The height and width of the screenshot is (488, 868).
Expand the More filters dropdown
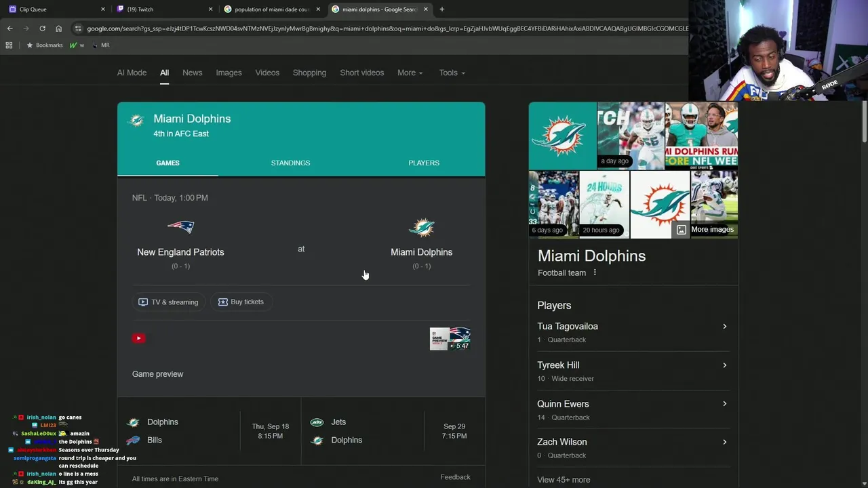(410, 73)
